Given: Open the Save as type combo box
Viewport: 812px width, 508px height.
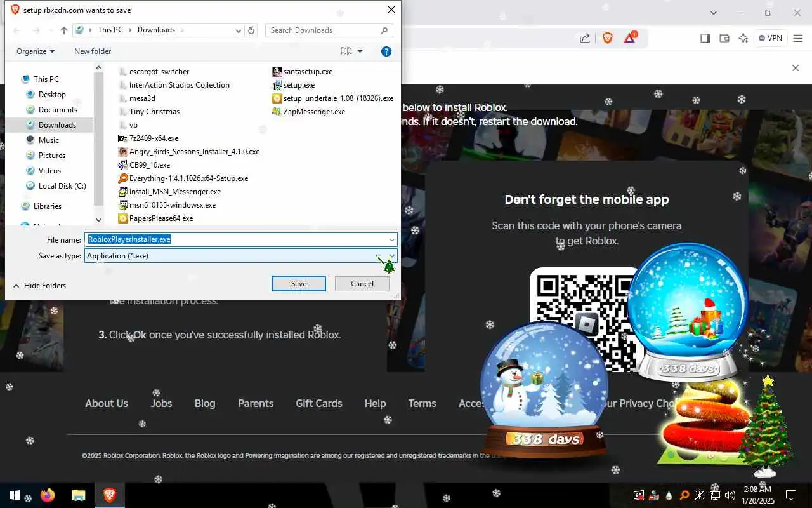Looking at the screenshot, I should (x=241, y=256).
